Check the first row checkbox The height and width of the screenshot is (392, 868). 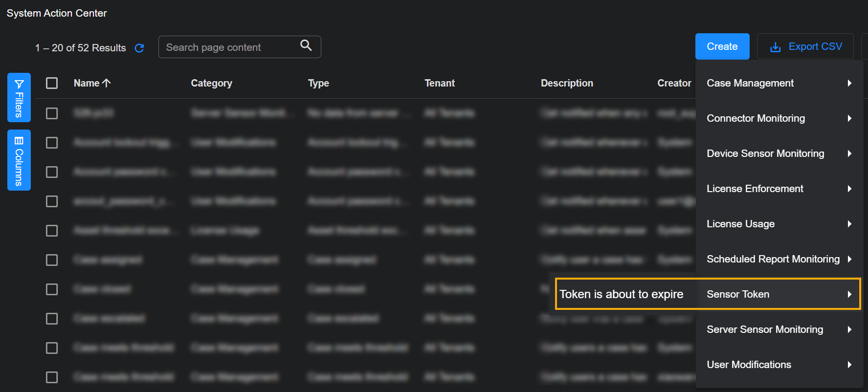click(52, 113)
